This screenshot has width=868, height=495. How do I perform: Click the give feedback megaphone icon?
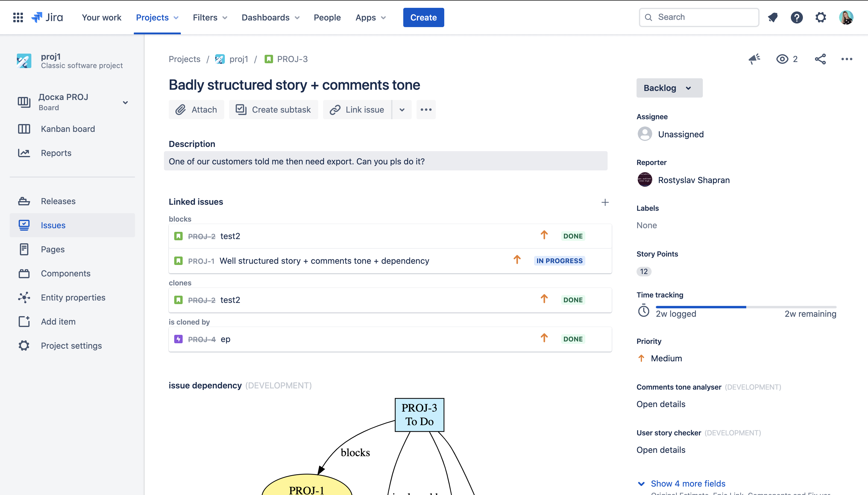[x=754, y=59]
